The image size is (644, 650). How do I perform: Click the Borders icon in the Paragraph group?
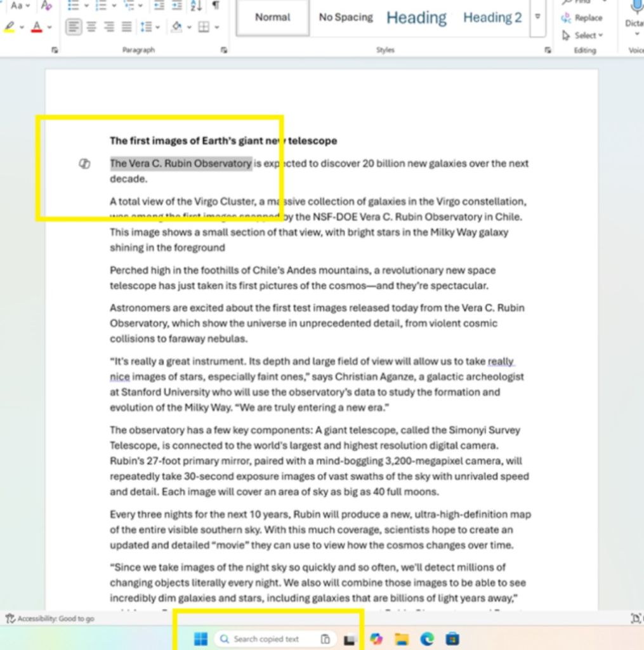203,27
